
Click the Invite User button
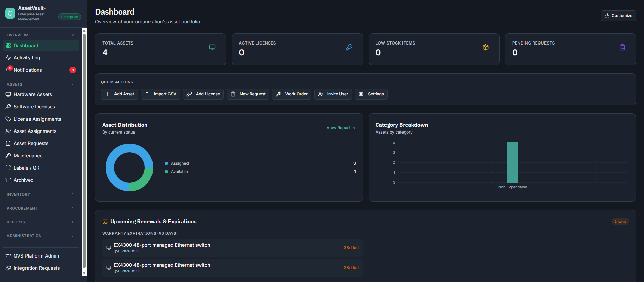click(x=333, y=94)
